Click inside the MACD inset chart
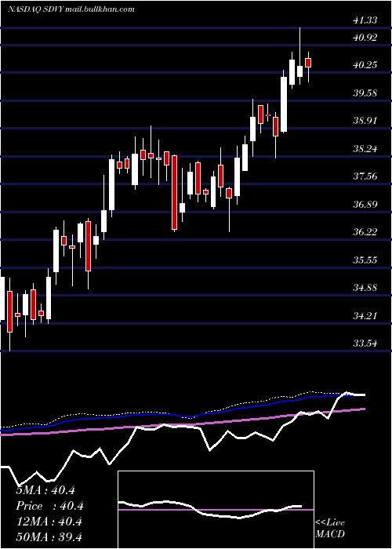 pyautogui.click(x=216, y=510)
